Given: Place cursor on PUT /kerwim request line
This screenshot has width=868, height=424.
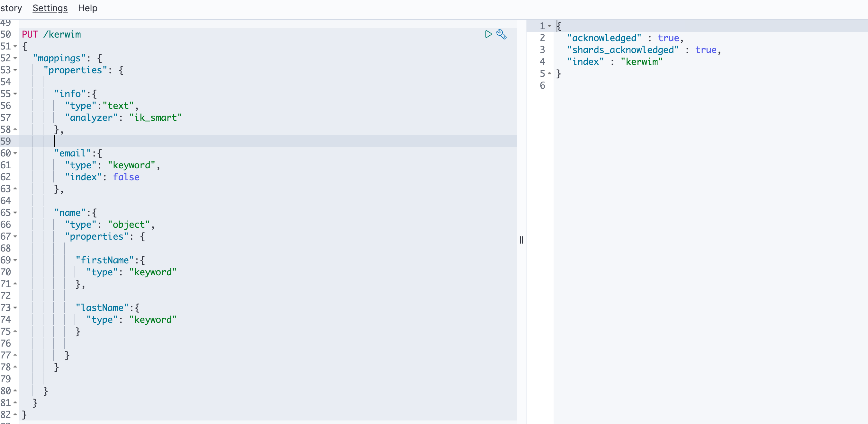Looking at the screenshot, I should (x=51, y=34).
